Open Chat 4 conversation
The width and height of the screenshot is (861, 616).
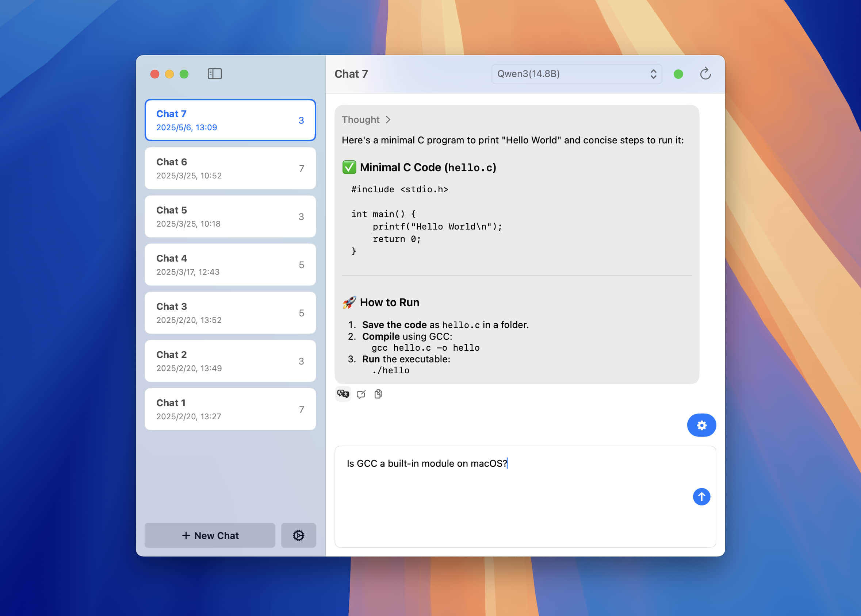[x=230, y=265]
